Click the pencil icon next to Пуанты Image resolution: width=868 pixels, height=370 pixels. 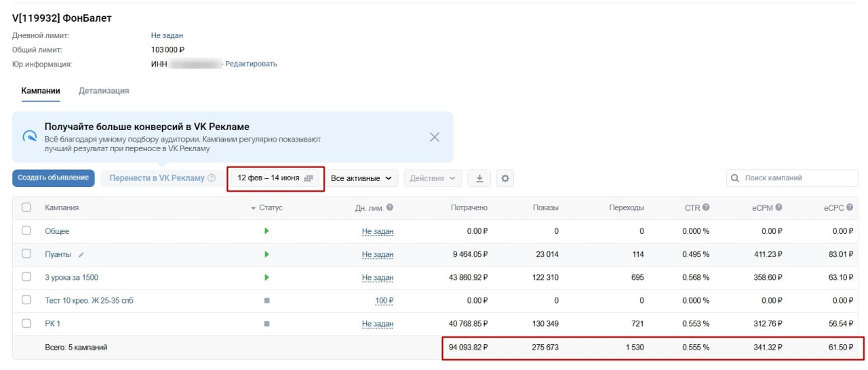click(81, 254)
